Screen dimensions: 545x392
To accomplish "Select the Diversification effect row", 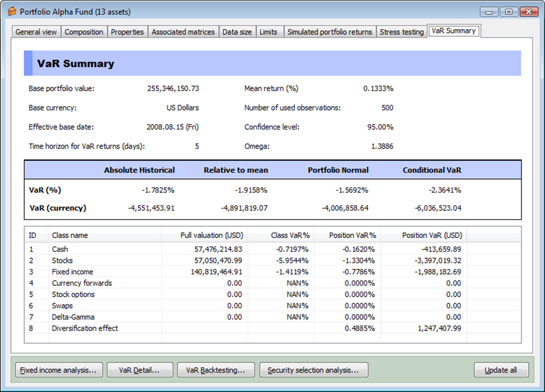I will click(273, 328).
